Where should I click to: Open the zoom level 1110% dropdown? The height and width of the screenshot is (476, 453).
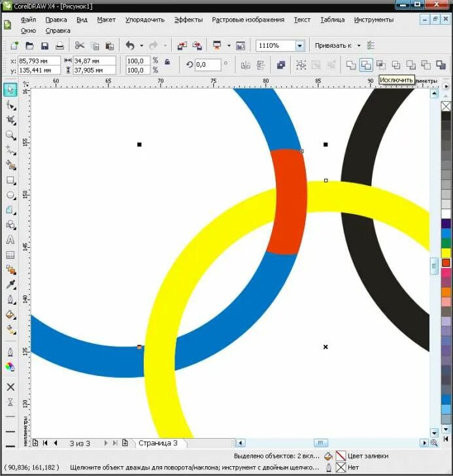pyautogui.click(x=300, y=46)
